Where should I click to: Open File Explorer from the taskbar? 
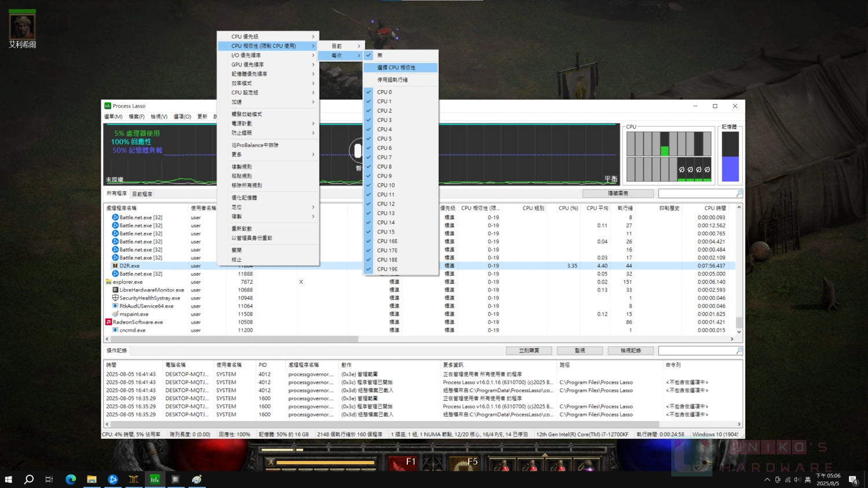(91, 479)
